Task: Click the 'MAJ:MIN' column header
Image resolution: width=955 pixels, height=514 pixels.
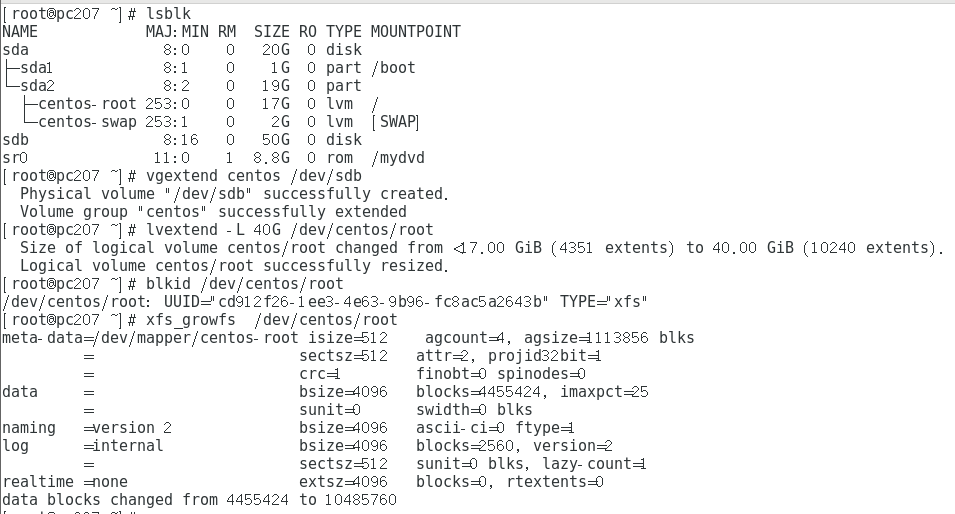Action: [177, 32]
